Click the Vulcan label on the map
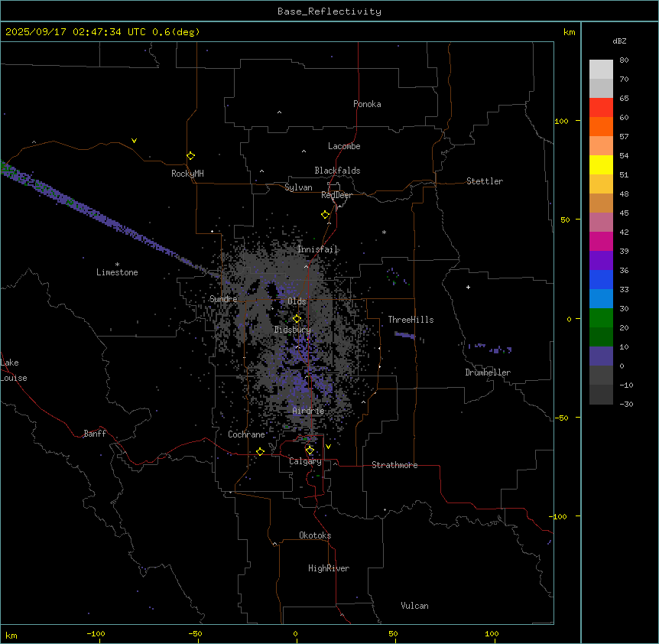This screenshot has height=644, width=659. tap(414, 606)
